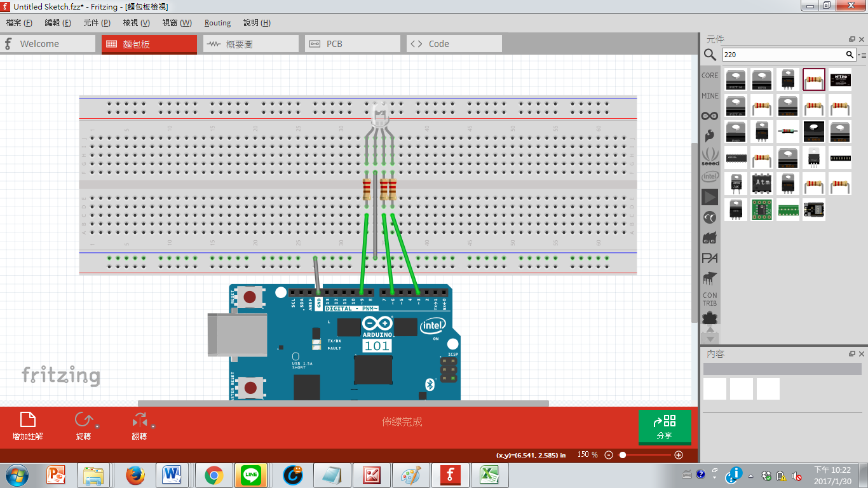The width and height of the screenshot is (868, 488).
Task: Switch to the PCB tab
Action: tap(353, 44)
